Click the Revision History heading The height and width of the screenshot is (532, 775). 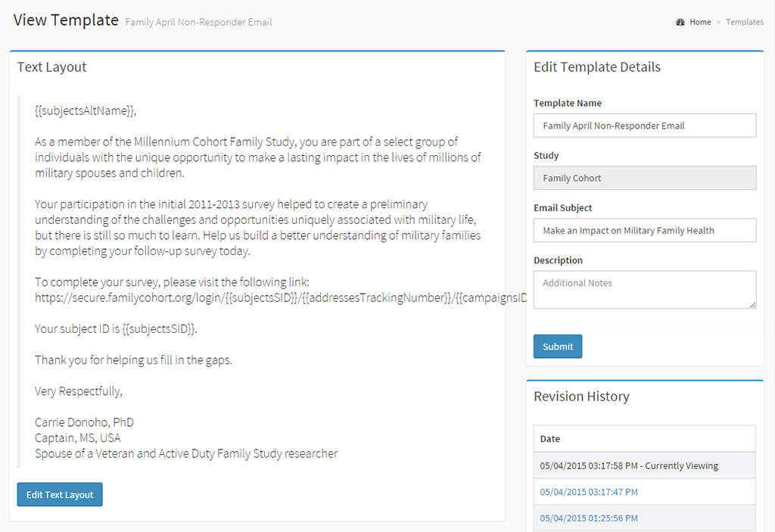click(x=582, y=397)
